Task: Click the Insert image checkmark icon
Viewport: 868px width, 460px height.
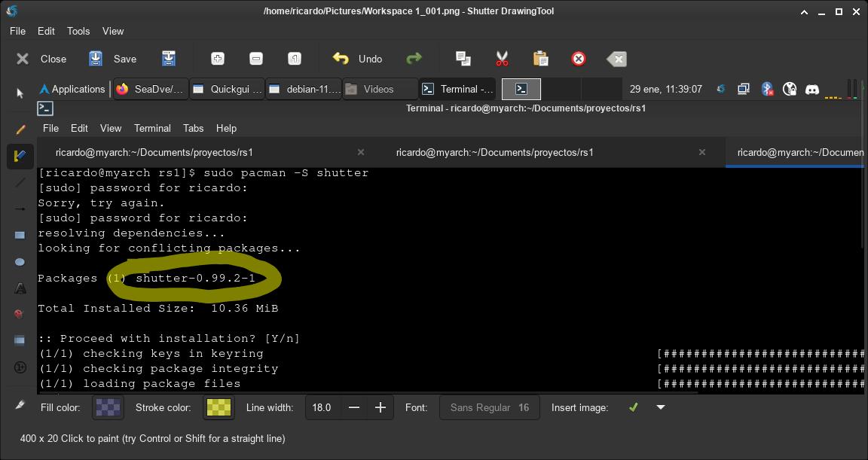Action: [x=633, y=407]
